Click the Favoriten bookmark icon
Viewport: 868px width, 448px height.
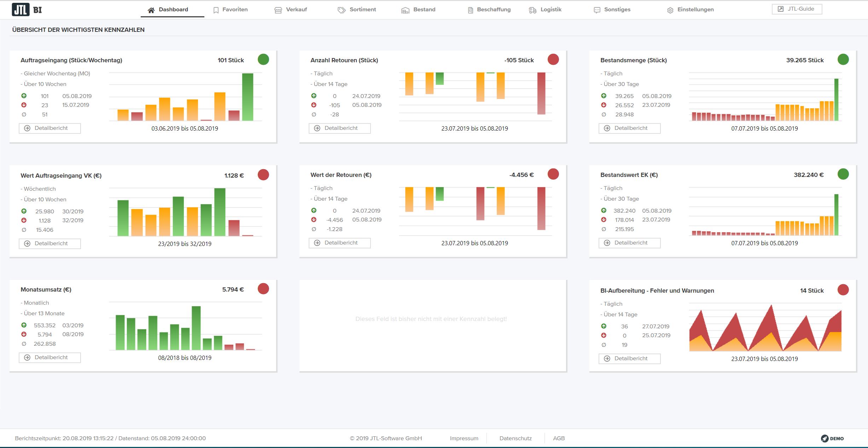point(216,10)
